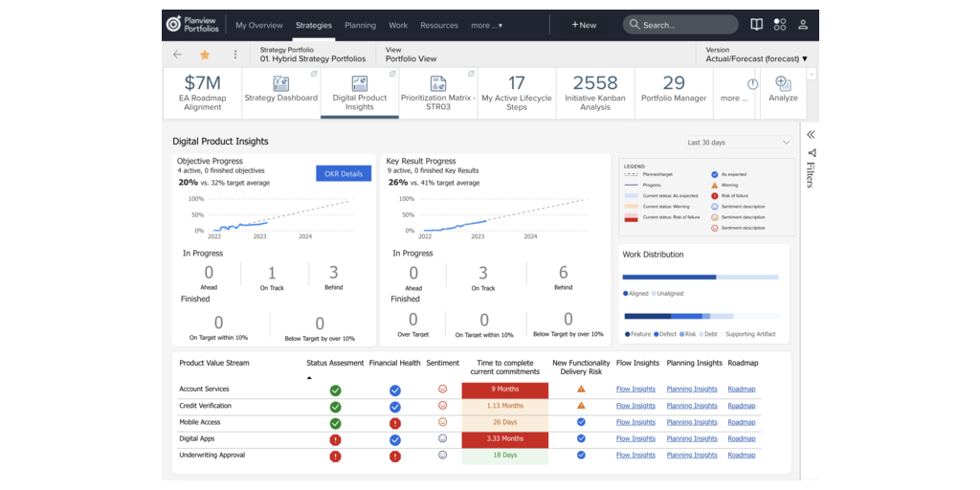The width and height of the screenshot is (980, 490).
Task: Open the Version Actual/Forecast dropdown
Action: pyautogui.click(x=756, y=59)
